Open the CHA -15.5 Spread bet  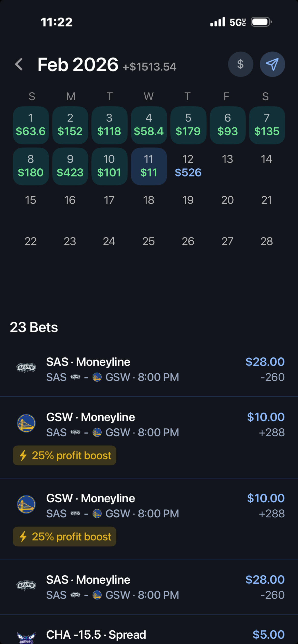coord(96,635)
